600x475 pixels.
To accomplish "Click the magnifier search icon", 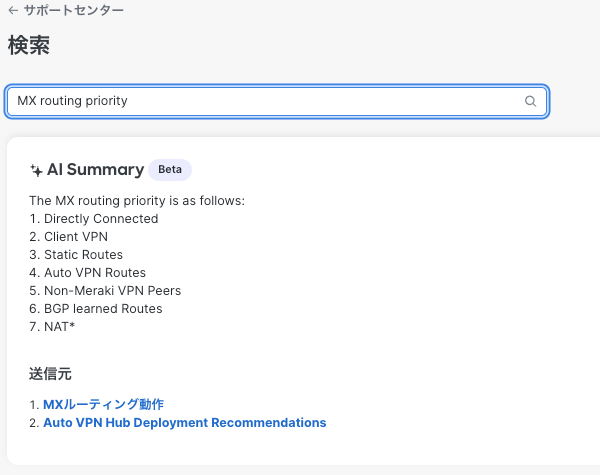I will 530,101.
